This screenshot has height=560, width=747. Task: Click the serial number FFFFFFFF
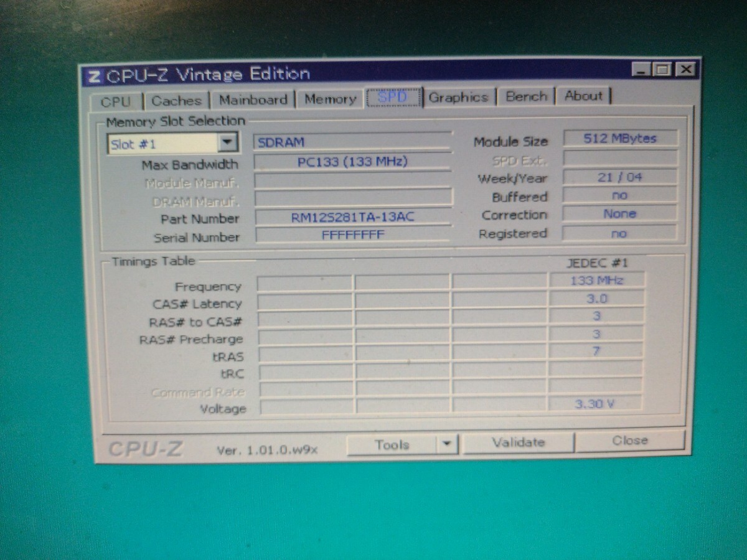[x=352, y=235]
